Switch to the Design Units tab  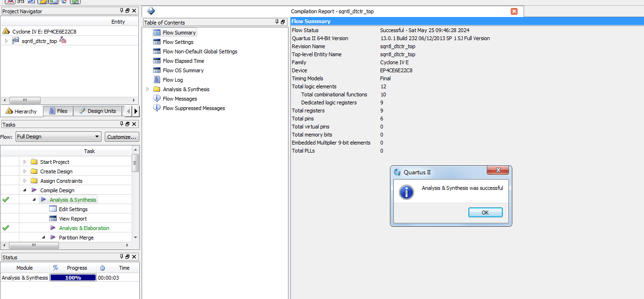[x=97, y=111]
